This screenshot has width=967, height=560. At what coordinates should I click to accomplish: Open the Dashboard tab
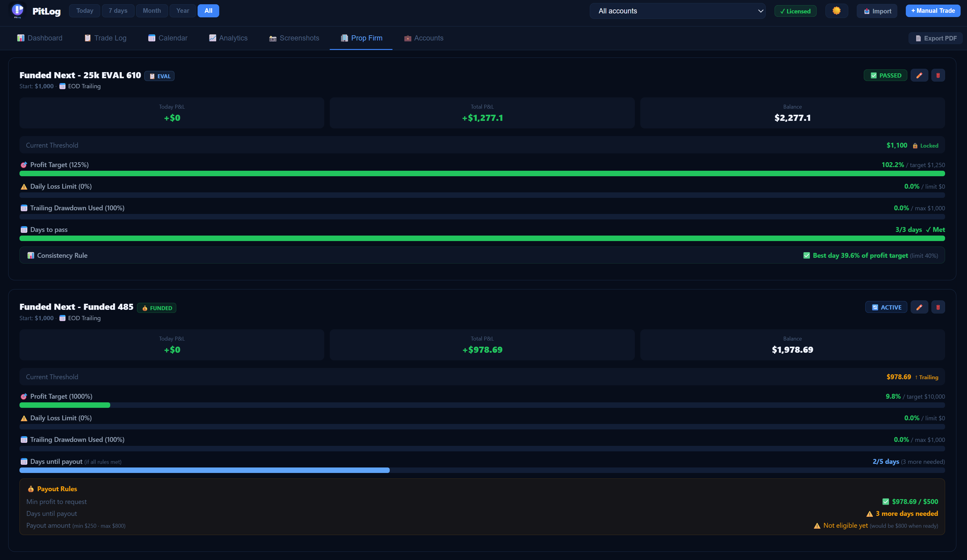(40, 38)
